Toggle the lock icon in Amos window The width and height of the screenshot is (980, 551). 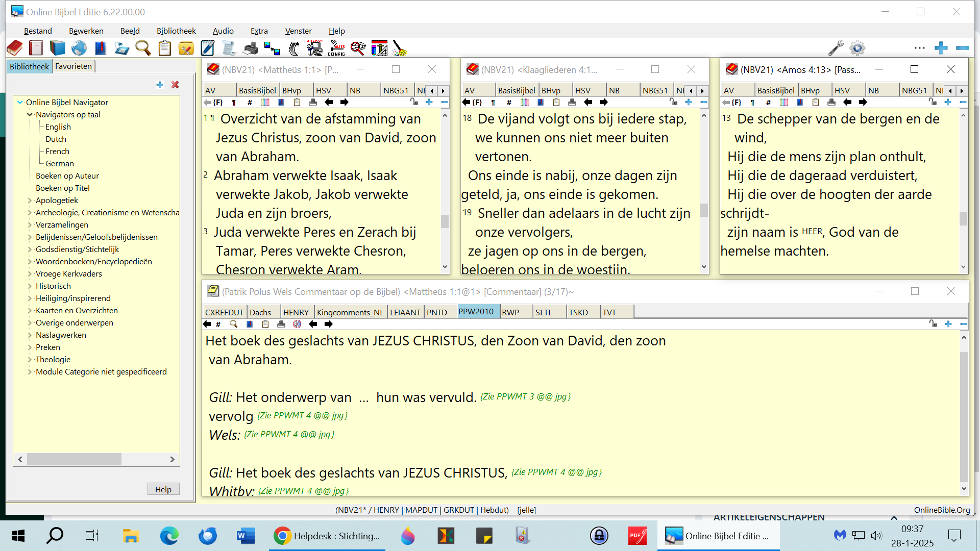pyautogui.click(x=932, y=102)
